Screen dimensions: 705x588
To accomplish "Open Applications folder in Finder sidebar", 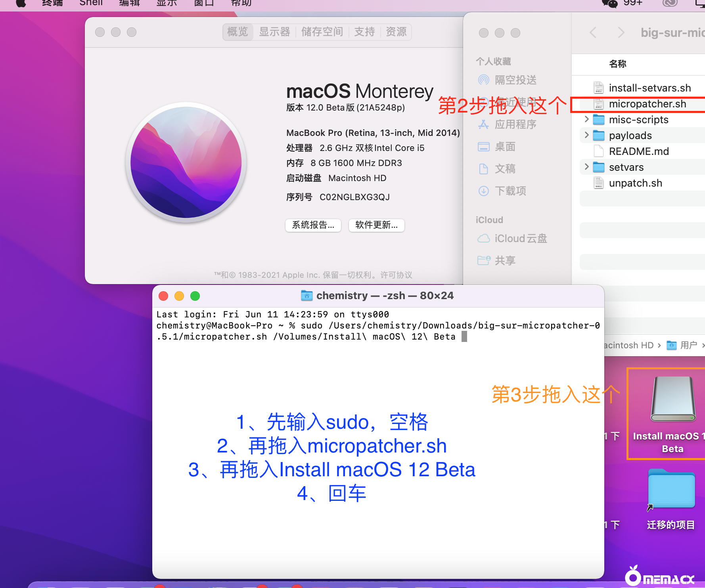I will tap(515, 124).
